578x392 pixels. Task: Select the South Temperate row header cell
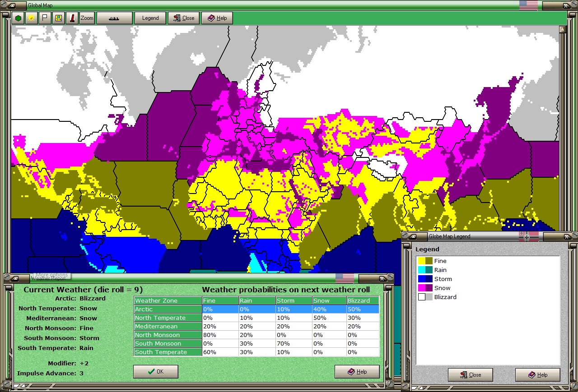pyautogui.click(x=168, y=352)
